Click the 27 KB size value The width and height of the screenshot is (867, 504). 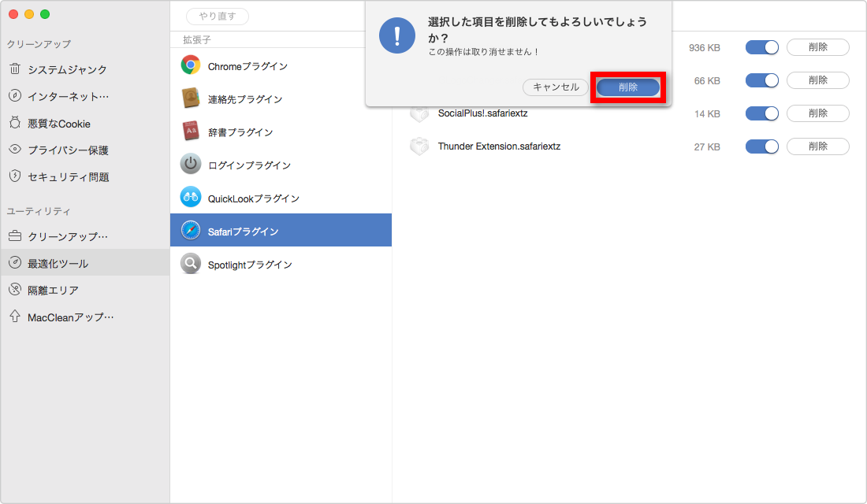(x=707, y=147)
